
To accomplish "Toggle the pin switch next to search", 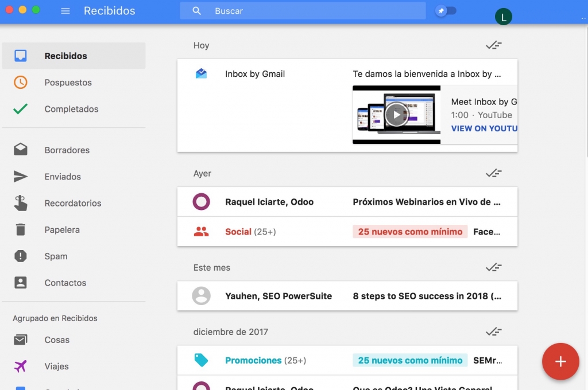I will [446, 11].
